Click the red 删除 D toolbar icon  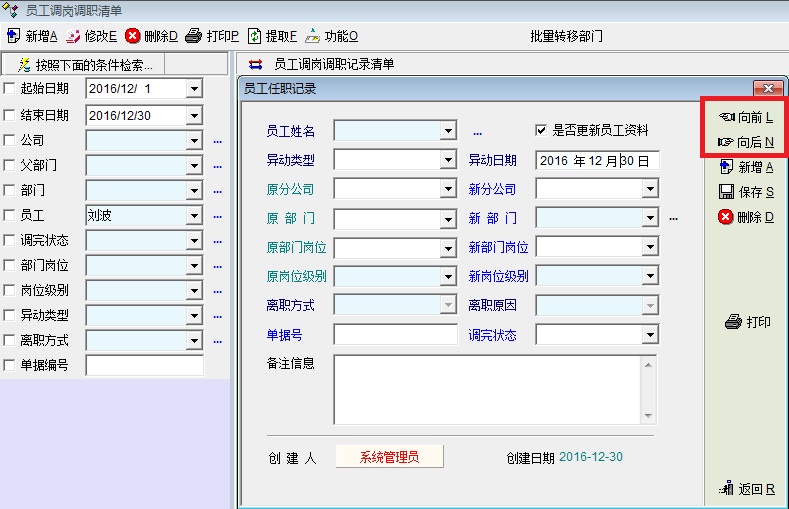133,36
